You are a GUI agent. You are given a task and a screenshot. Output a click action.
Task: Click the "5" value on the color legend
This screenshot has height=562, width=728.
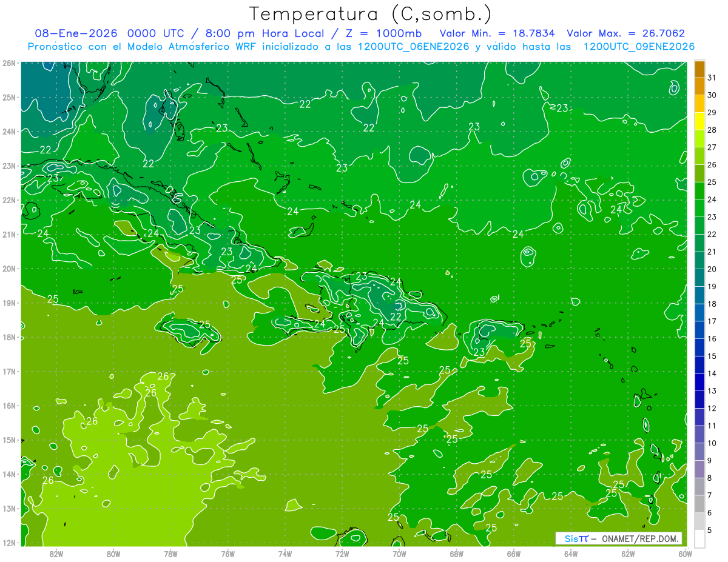(x=710, y=530)
